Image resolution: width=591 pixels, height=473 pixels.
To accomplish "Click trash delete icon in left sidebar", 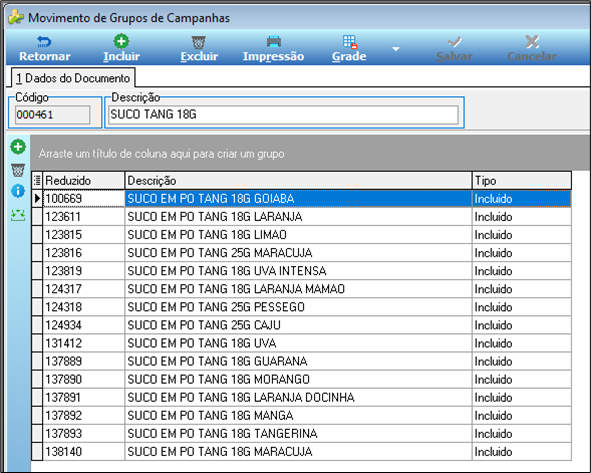I will (x=18, y=170).
